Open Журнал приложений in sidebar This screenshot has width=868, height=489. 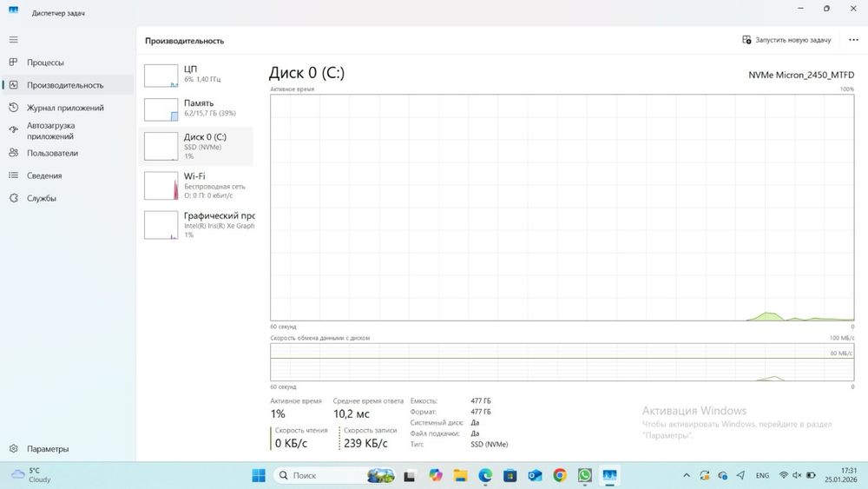point(68,108)
